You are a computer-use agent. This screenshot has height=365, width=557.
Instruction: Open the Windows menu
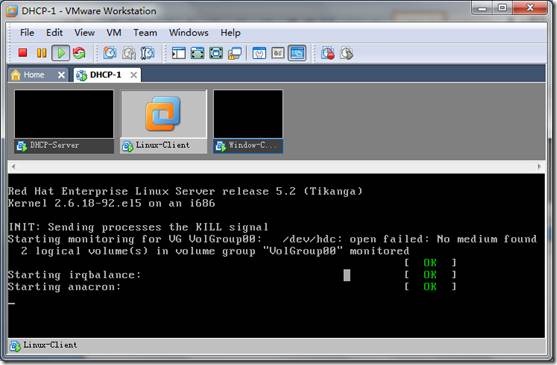pos(189,33)
